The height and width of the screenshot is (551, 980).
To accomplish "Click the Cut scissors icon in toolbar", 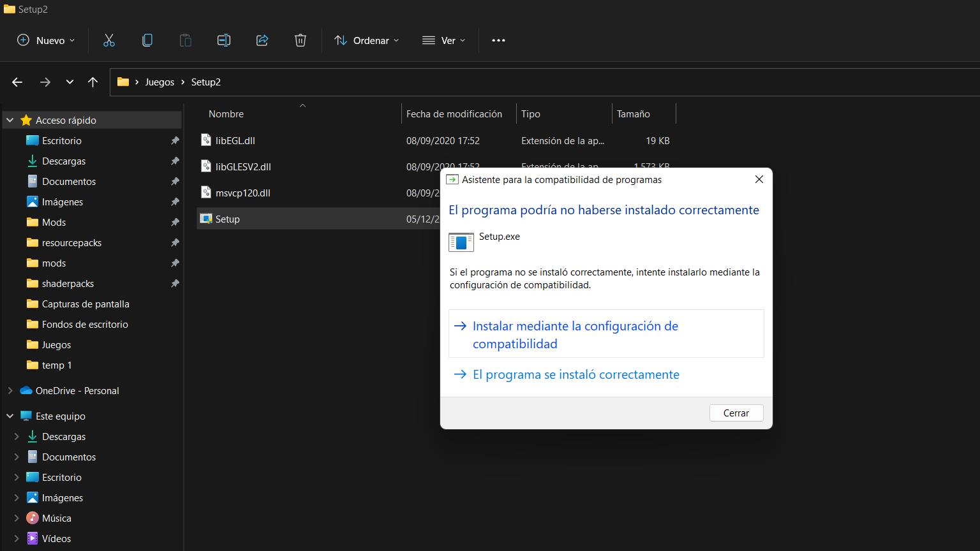I will coord(109,40).
